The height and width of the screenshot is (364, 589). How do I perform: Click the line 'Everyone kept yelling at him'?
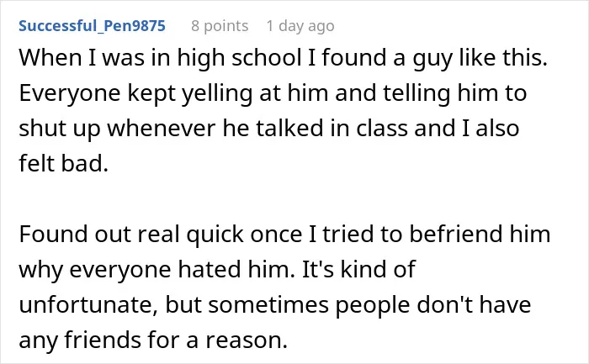point(273,93)
